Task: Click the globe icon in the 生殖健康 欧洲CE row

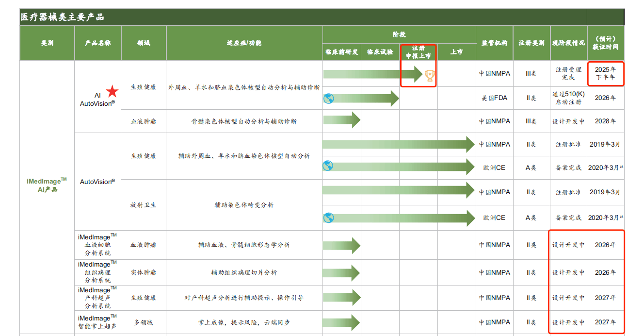Action: (x=329, y=166)
